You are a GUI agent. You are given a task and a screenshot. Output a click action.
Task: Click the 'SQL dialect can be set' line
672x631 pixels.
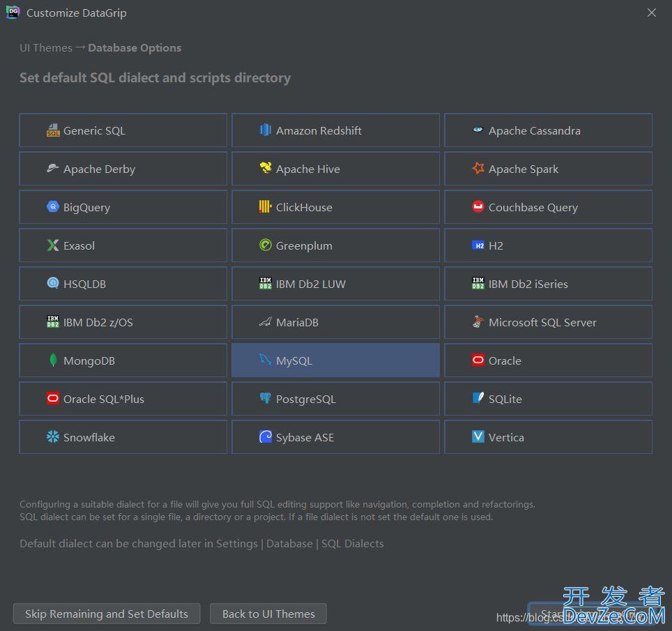[257, 517]
